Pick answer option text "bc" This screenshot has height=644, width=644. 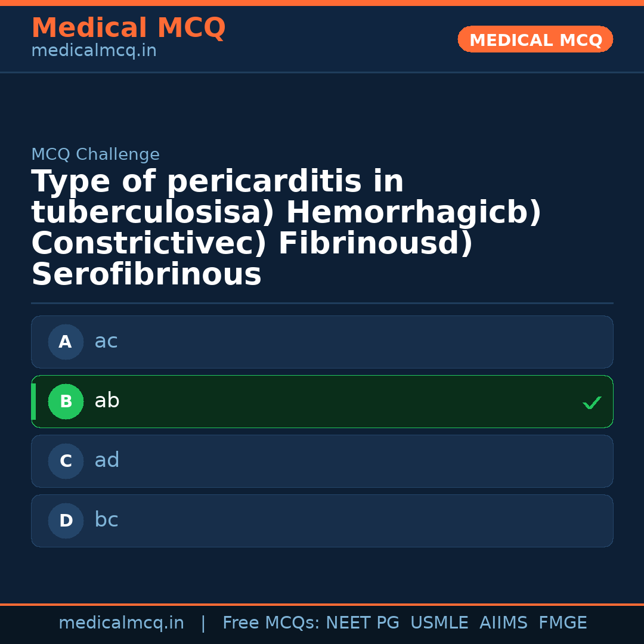[x=106, y=521]
